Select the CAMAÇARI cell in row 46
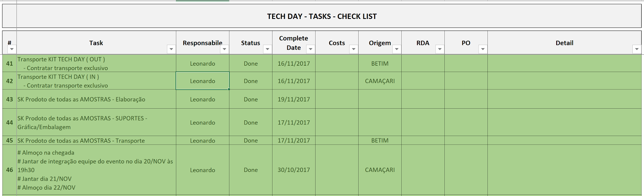Viewport: 644px width, 196px height. pyautogui.click(x=380, y=170)
